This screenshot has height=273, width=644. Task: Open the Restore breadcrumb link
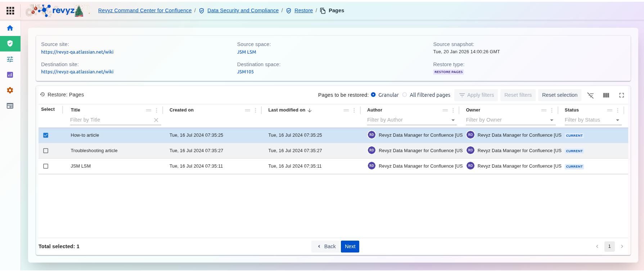[303, 10]
